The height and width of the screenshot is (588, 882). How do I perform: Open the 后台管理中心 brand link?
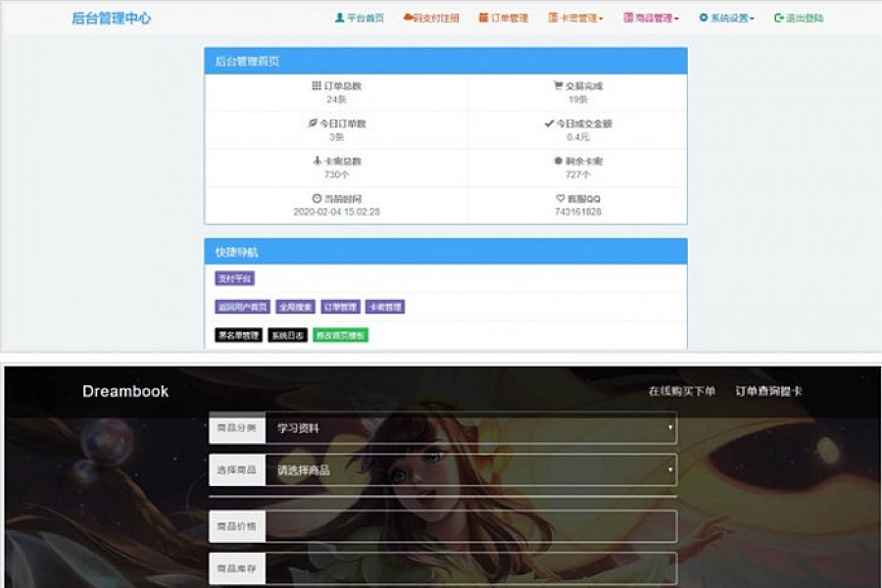click(112, 18)
